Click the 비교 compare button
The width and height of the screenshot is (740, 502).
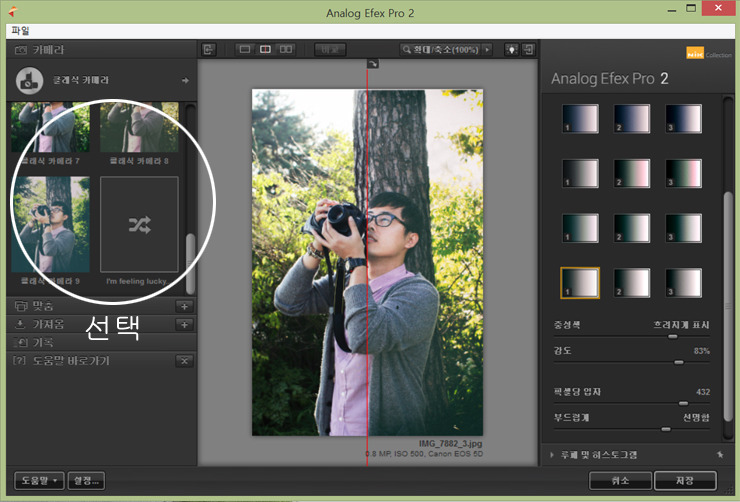[x=330, y=50]
